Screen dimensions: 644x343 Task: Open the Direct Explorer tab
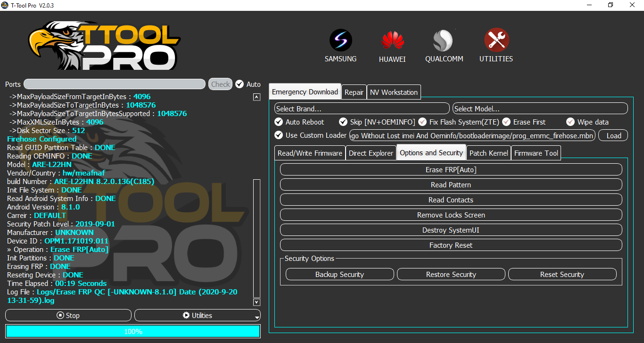click(x=371, y=153)
